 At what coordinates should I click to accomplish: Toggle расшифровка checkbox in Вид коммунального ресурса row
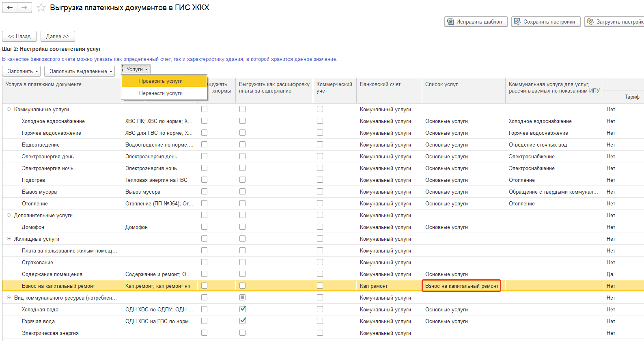pyautogui.click(x=242, y=297)
